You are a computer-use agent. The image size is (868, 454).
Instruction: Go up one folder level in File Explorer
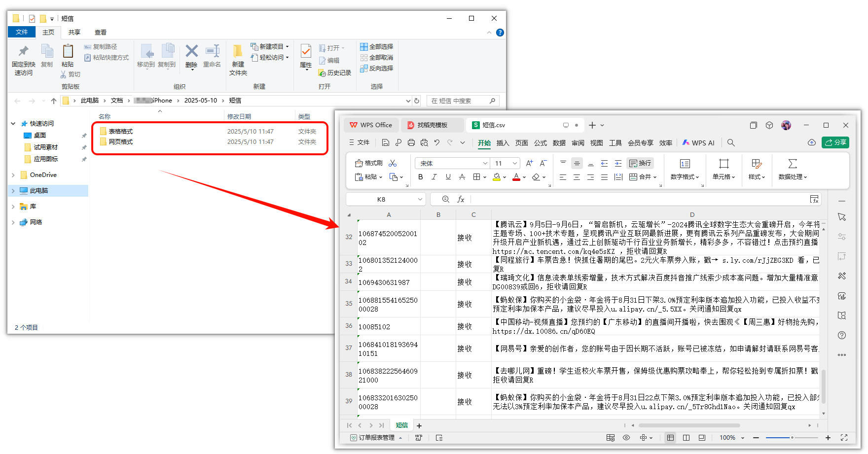54,101
